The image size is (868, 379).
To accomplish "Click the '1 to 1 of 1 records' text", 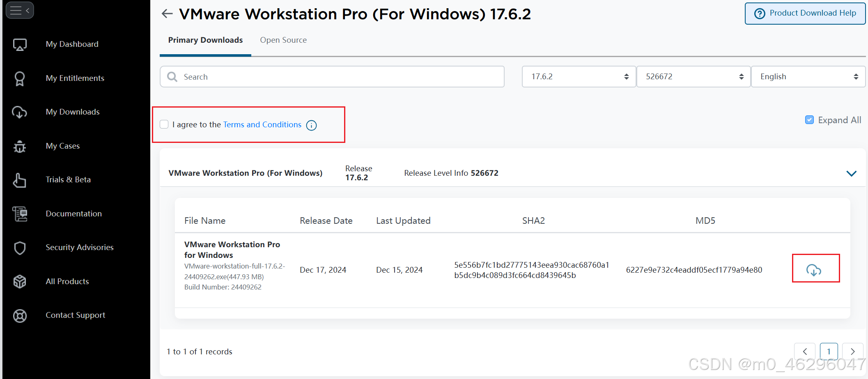I will click(200, 351).
